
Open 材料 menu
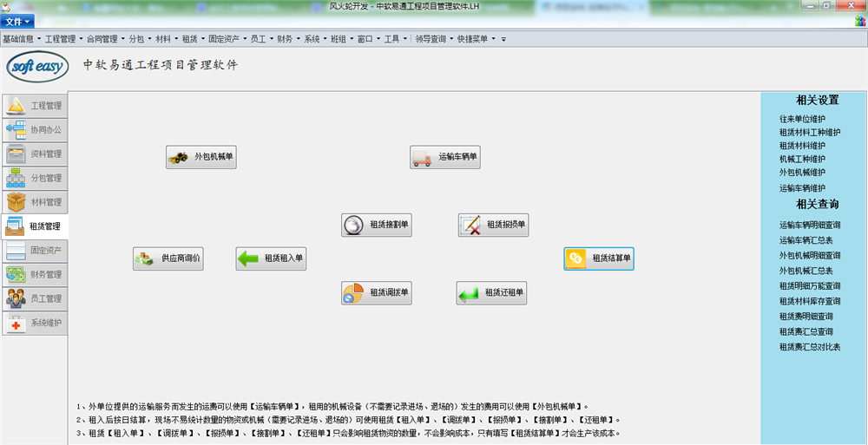pyautogui.click(x=167, y=39)
